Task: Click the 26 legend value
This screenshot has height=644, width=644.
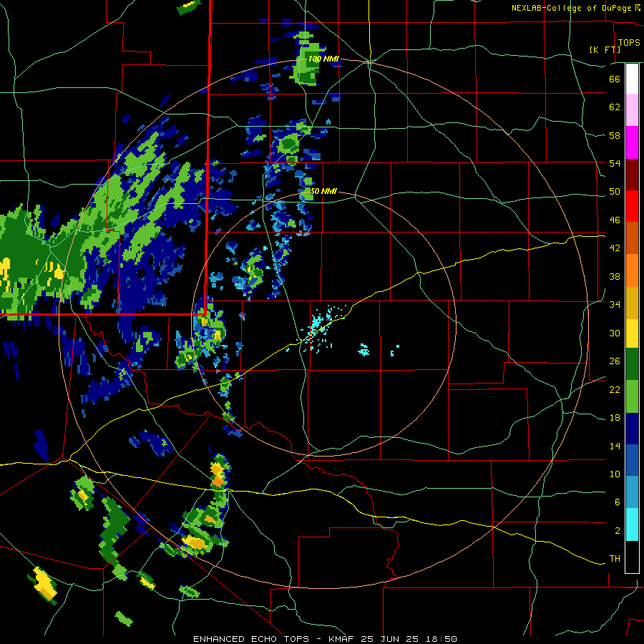Action: click(x=615, y=361)
